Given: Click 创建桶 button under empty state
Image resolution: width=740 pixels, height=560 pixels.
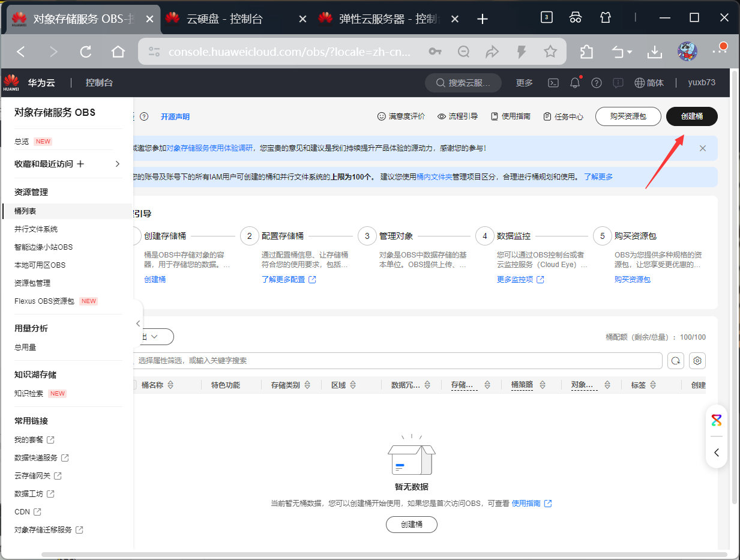Looking at the screenshot, I should (412, 524).
